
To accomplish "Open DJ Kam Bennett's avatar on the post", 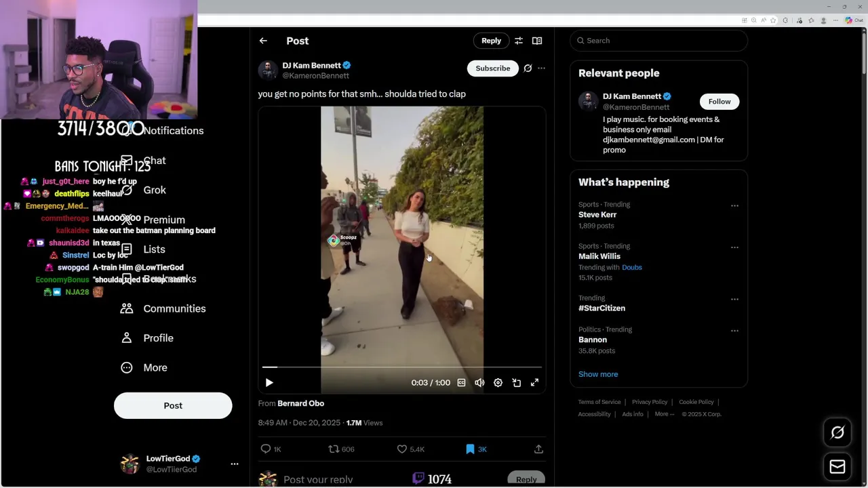I will click(x=268, y=70).
